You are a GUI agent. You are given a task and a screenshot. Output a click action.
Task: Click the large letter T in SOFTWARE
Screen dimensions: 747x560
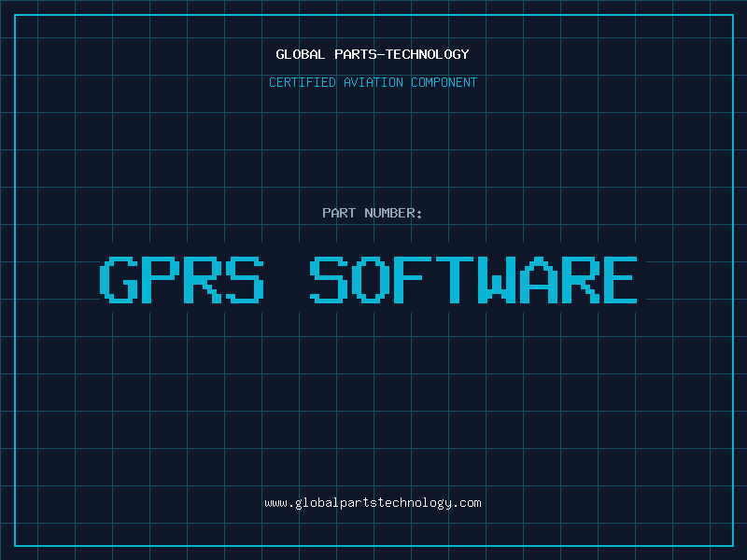[x=453, y=279]
